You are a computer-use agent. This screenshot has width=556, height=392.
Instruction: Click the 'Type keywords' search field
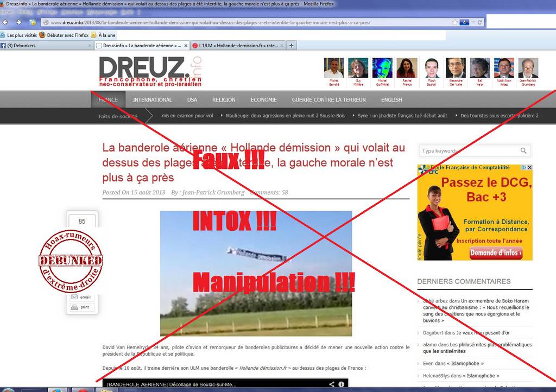(470, 150)
